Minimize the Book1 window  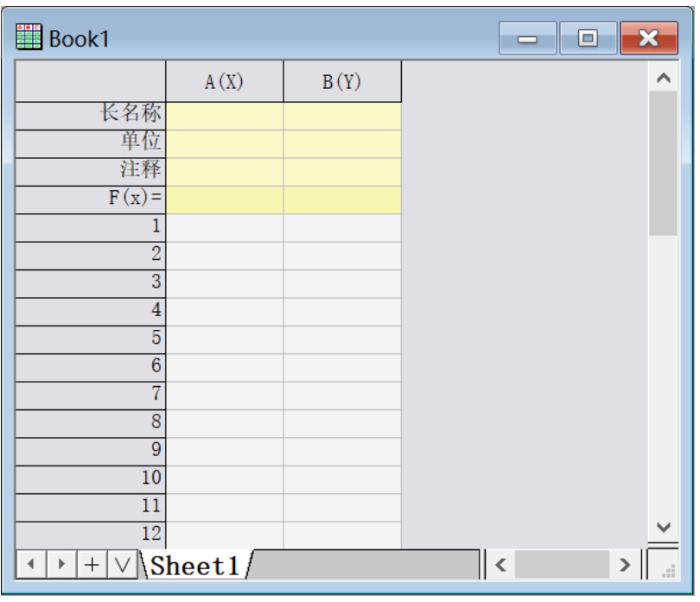point(527,38)
